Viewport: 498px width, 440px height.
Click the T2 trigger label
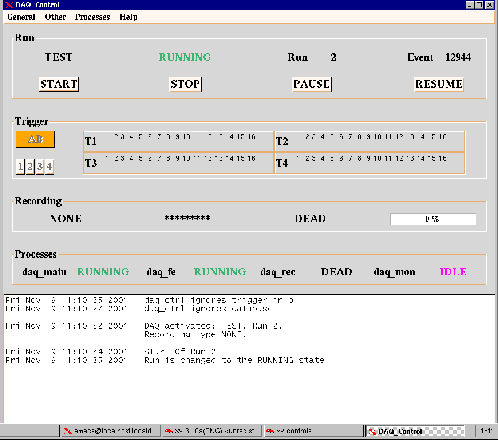(282, 141)
